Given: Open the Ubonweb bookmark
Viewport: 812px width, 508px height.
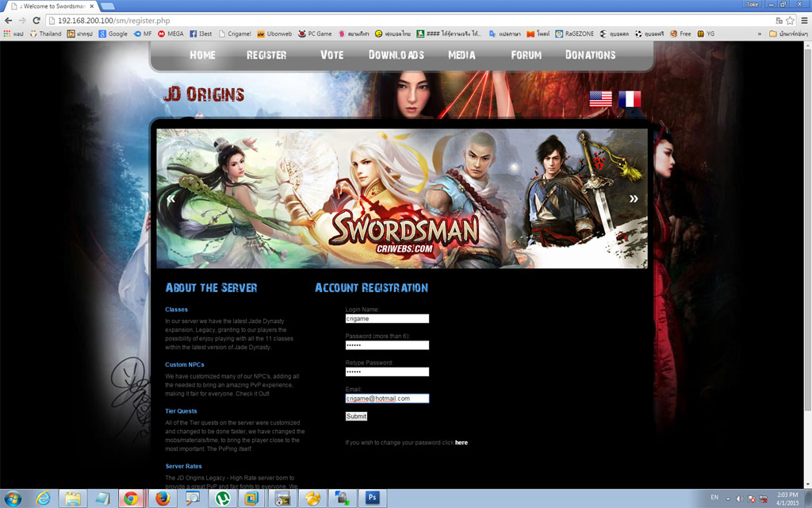Looking at the screenshot, I should [x=275, y=33].
